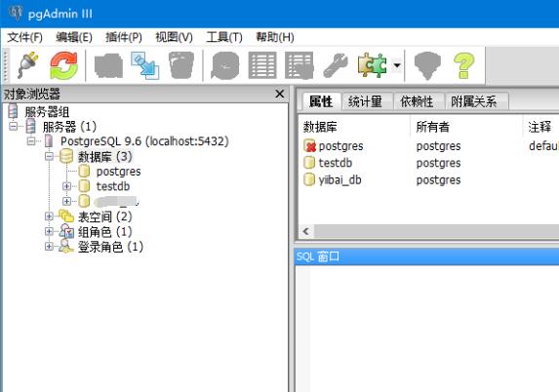The image size is (559, 392).
Task: Open the 插件(P) menu
Action: [123, 37]
